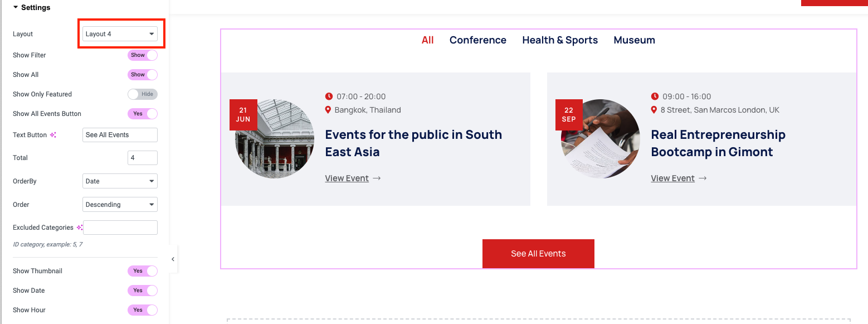Viewport: 868px width, 324px height.
Task: Click location pin icon next to Bangkok, Thailand
Action: (328, 110)
